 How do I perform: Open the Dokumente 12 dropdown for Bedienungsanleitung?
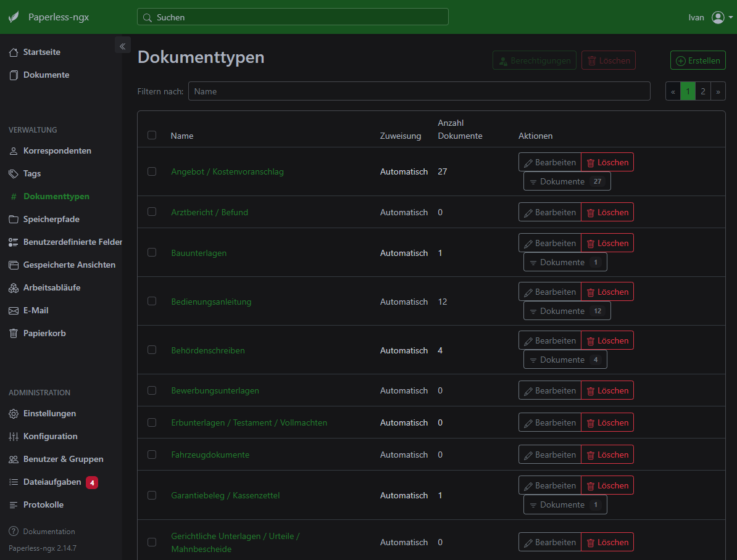click(567, 310)
